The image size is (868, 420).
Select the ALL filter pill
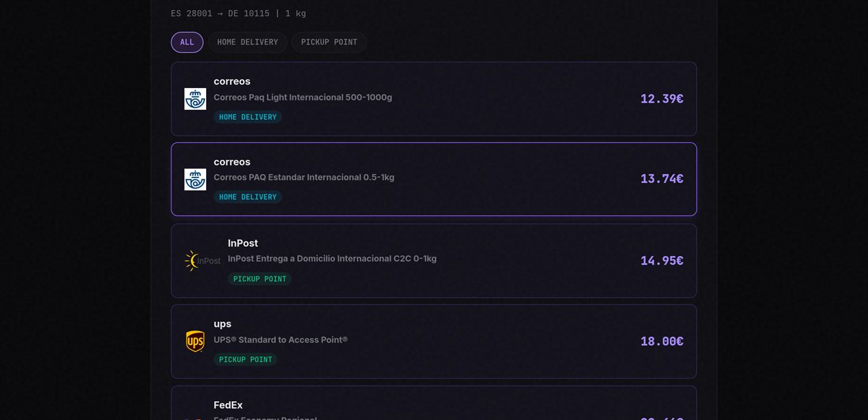click(187, 42)
